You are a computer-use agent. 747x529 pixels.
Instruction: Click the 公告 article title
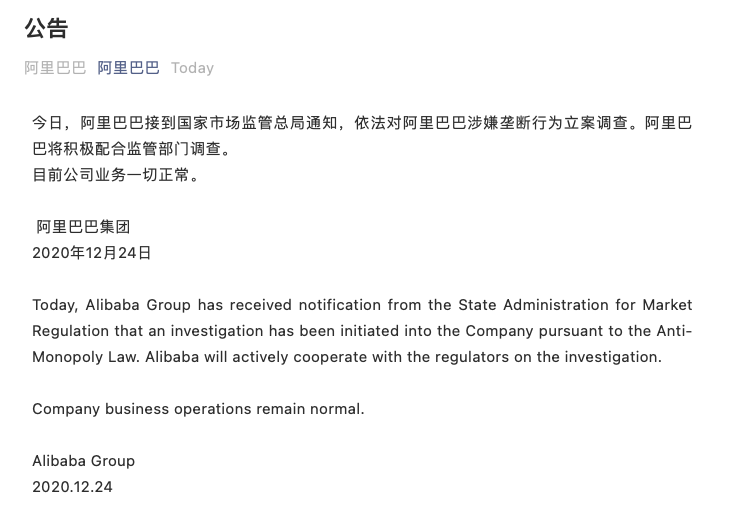pyautogui.click(x=46, y=28)
